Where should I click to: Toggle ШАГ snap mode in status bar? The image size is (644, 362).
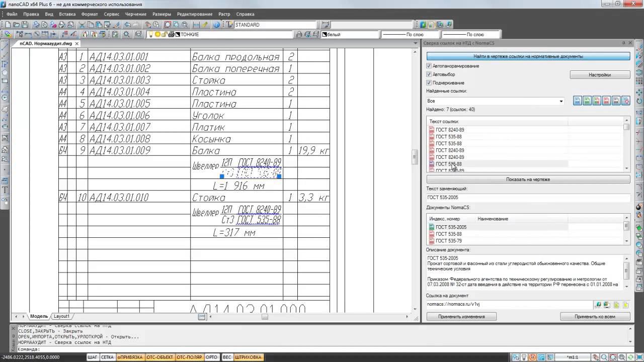pyautogui.click(x=93, y=357)
